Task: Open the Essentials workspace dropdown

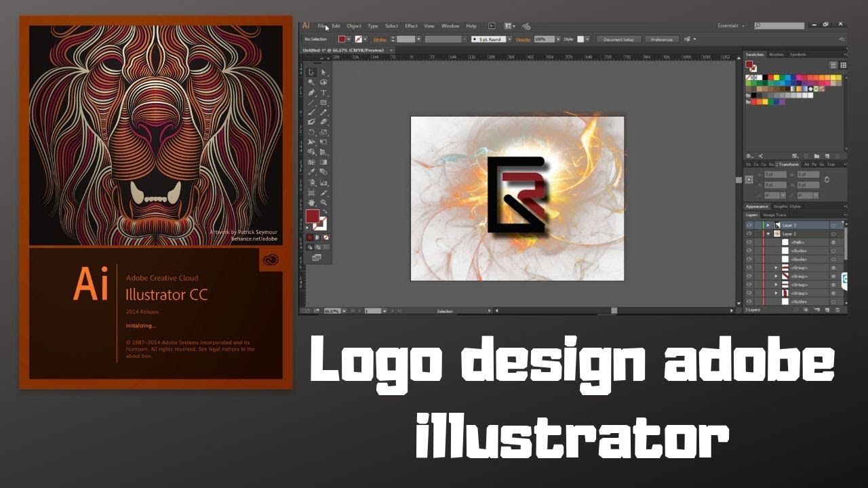Action: [732, 26]
